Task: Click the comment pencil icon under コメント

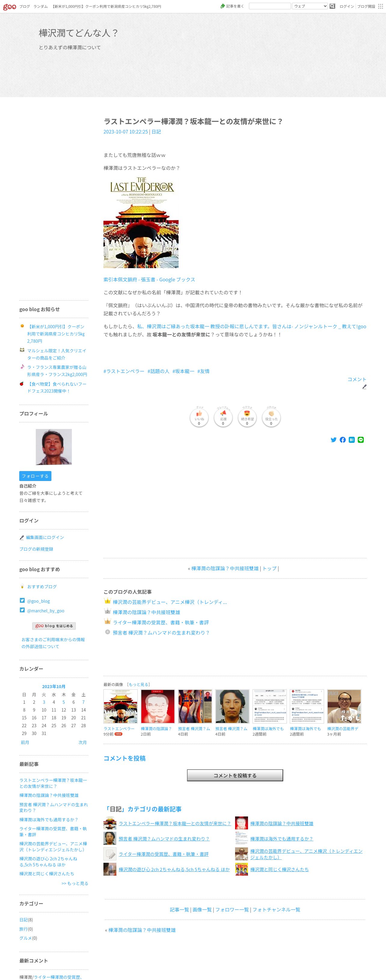Action: pos(364,387)
